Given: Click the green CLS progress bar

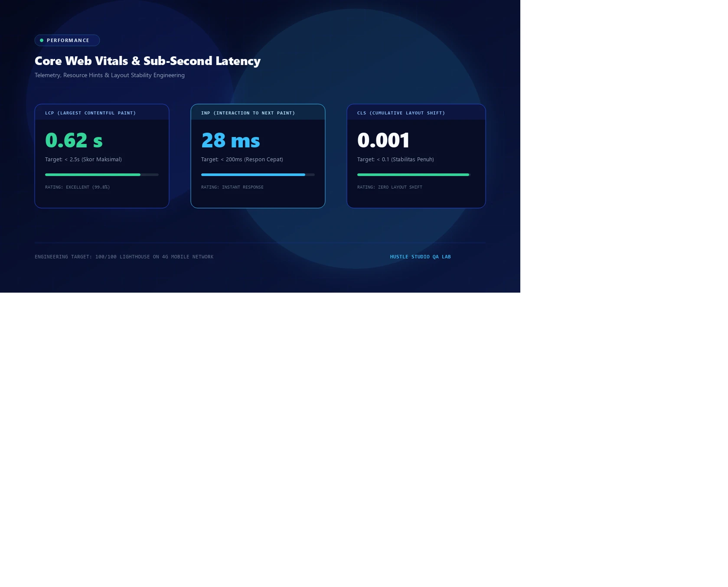Looking at the screenshot, I should pyautogui.click(x=414, y=175).
